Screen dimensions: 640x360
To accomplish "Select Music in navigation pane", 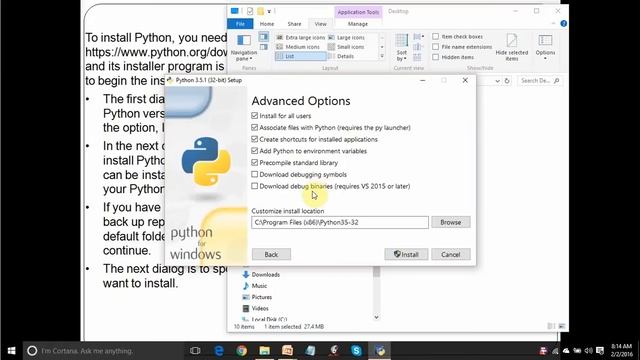I will 255,286.
